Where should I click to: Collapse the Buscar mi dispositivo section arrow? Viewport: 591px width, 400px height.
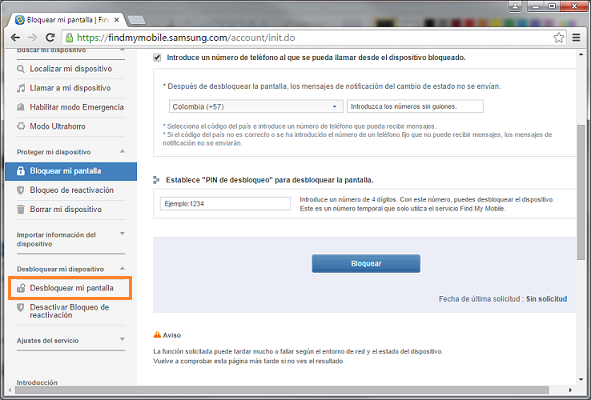pyautogui.click(x=122, y=50)
